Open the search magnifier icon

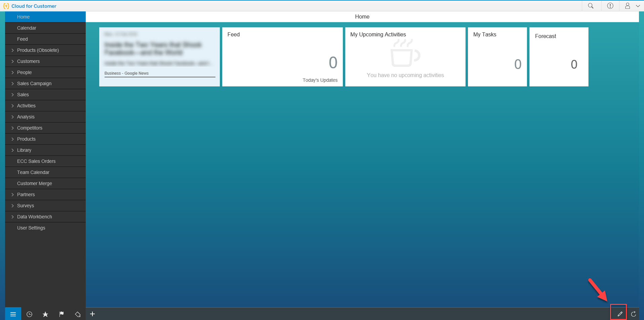click(591, 6)
